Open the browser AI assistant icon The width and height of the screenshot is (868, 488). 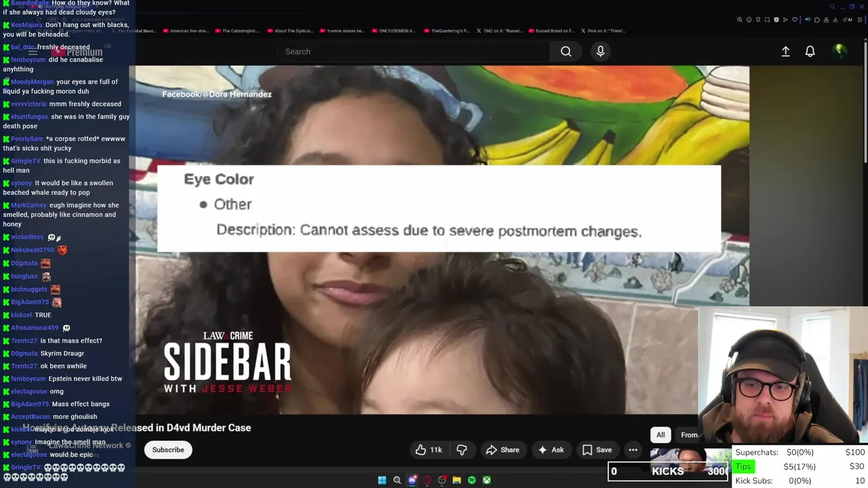[x=847, y=20]
